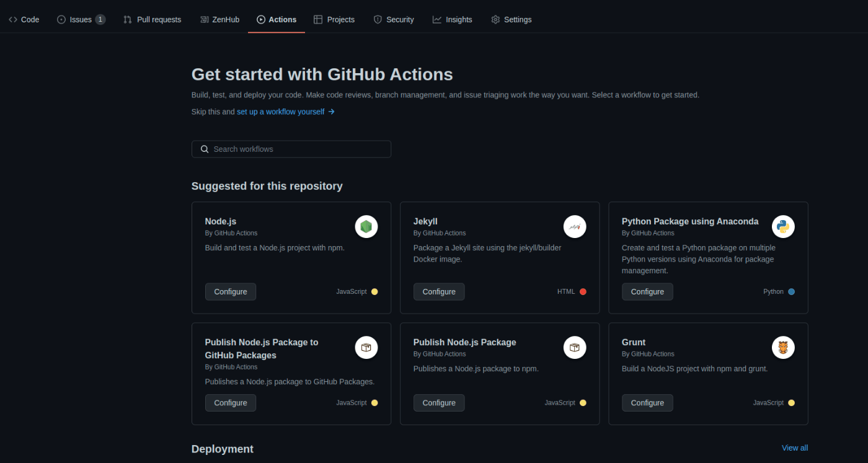Click 'Build a NodeJS project with npm and grunt' text
Image resolution: width=868 pixels, height=463 pixels.
point(695,369)
